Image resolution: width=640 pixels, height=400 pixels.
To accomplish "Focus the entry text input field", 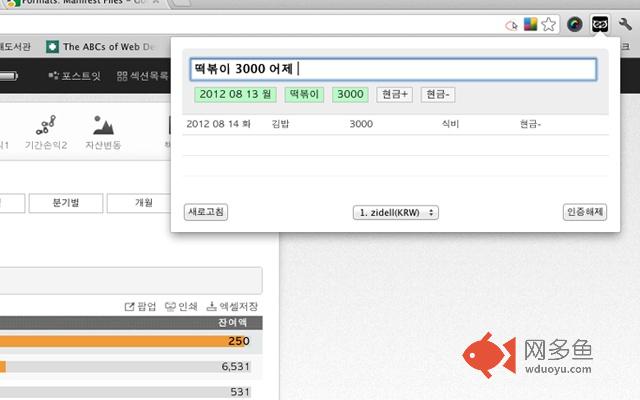I will [x=393, y=69].
